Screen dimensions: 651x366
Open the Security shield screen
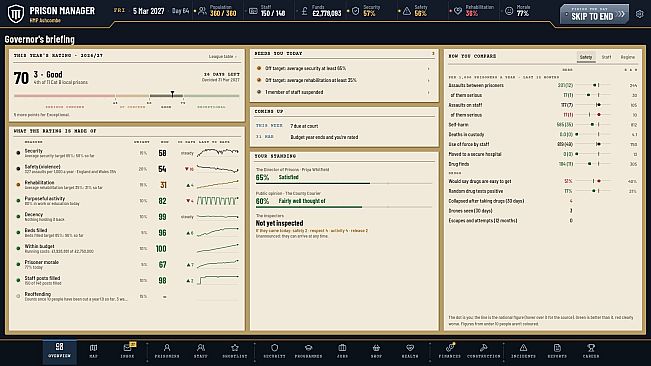274,351
